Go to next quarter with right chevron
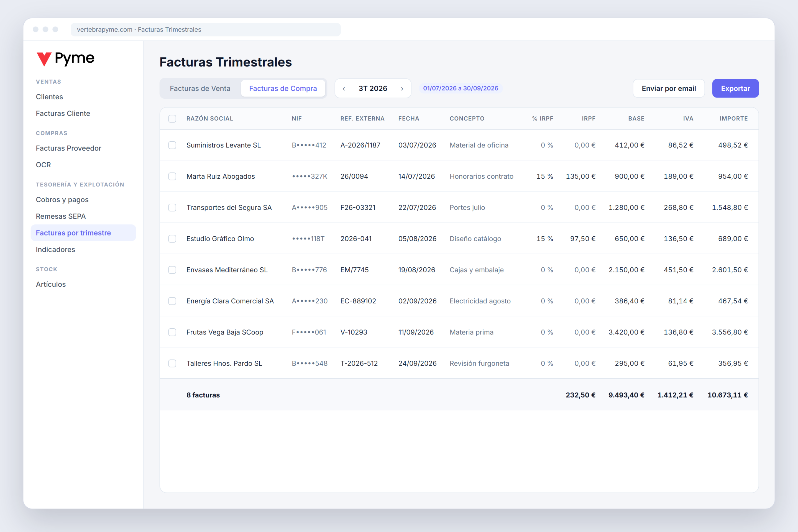This screenshot has width=798, height=532. [x=402, y=89]
